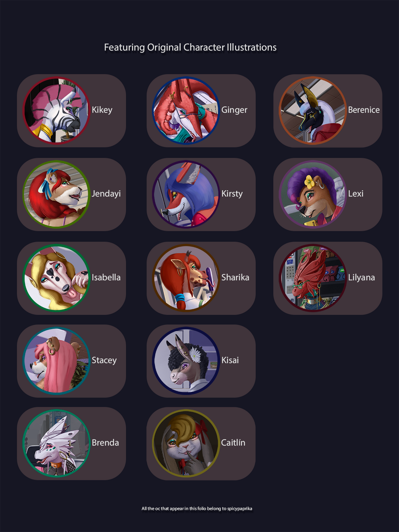Choose the Jendayi card label
Image resolution: width=399 pixels, height=532 pixels.
click(x=106, y=194)
